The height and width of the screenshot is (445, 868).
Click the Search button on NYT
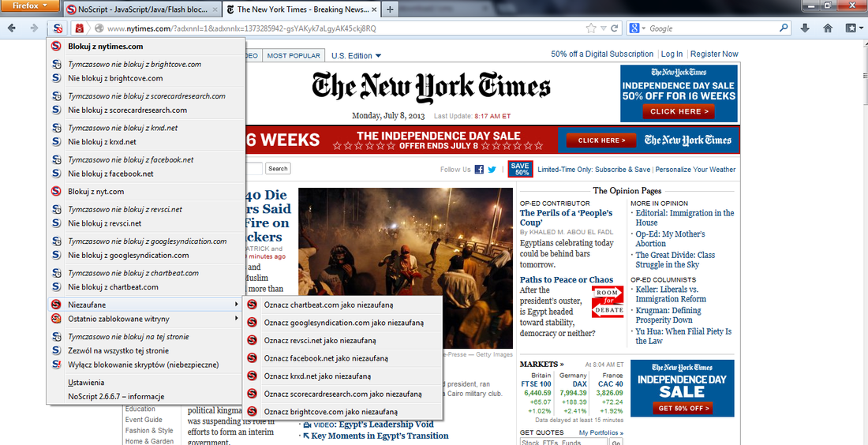coord(278,169)
